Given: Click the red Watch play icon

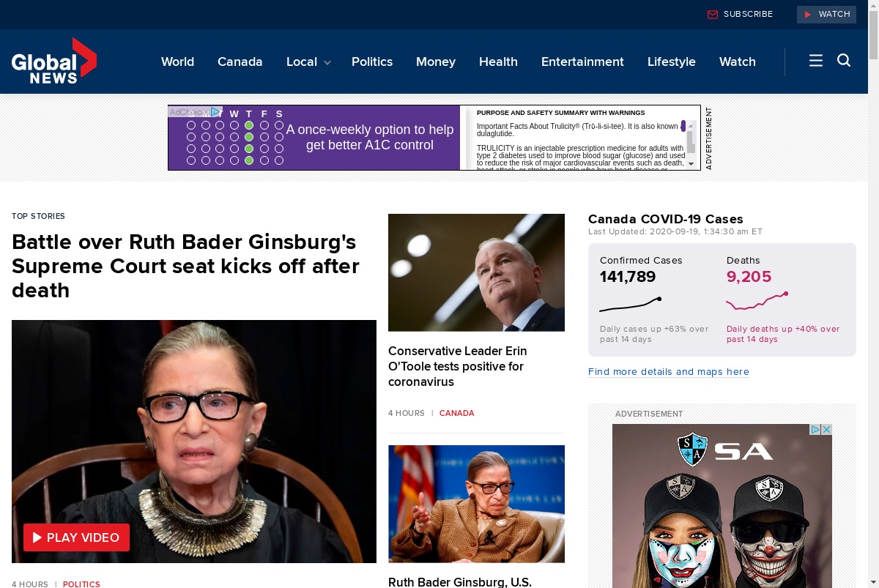Looking at the screenshot, I should pos(808,15).
